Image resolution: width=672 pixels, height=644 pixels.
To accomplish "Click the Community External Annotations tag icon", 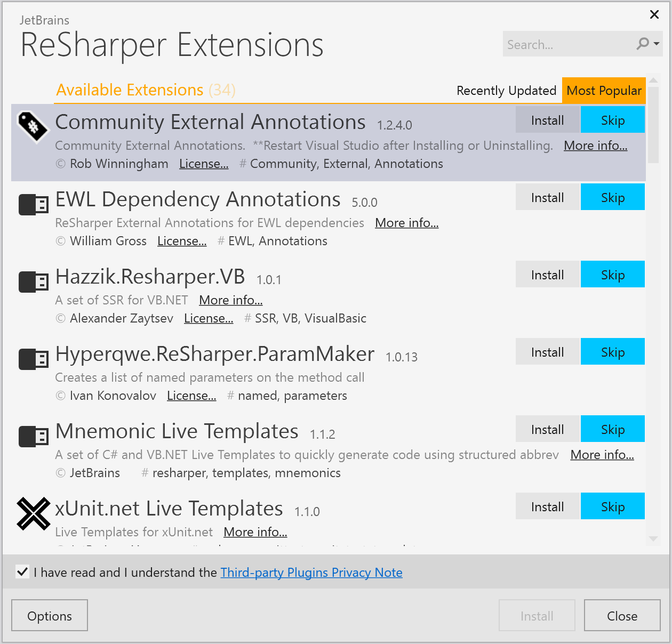I will [33, 126].
